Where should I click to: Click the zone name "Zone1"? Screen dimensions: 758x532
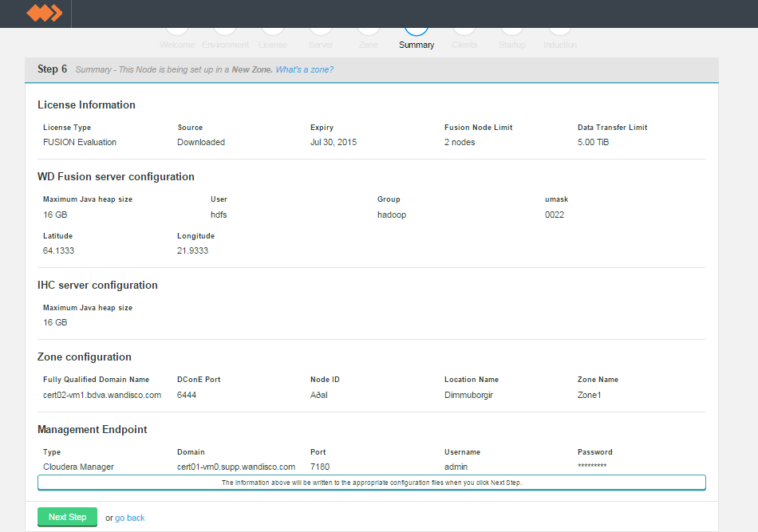point(590,395)
